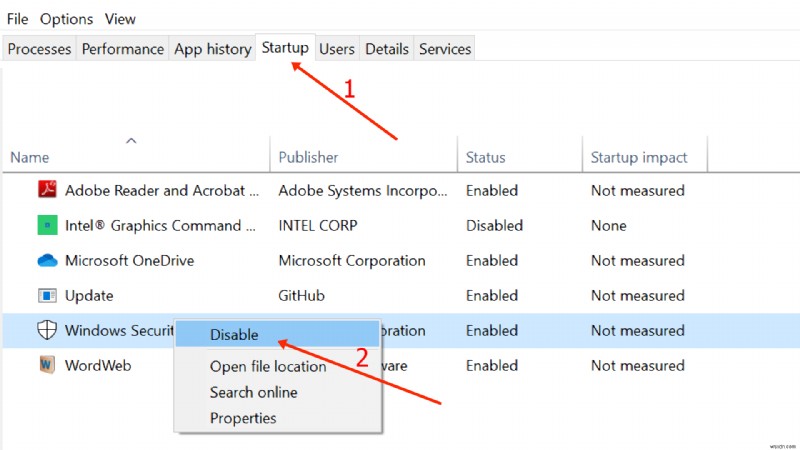The height and width of the screenshot is (450, 800).
Task: Click Not measured impact for Adobe Reader
Action: coord(638,190)
